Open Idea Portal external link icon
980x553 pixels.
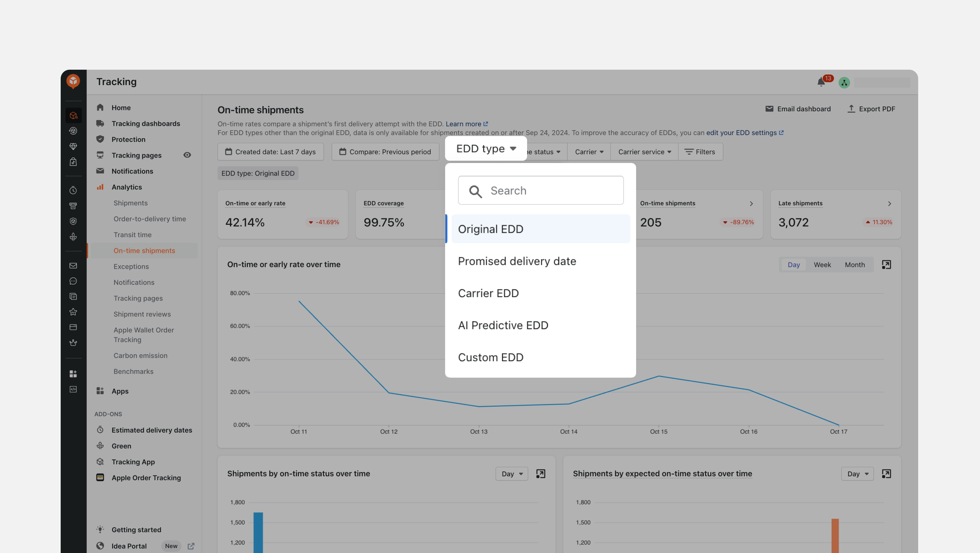tap(191, 546)
